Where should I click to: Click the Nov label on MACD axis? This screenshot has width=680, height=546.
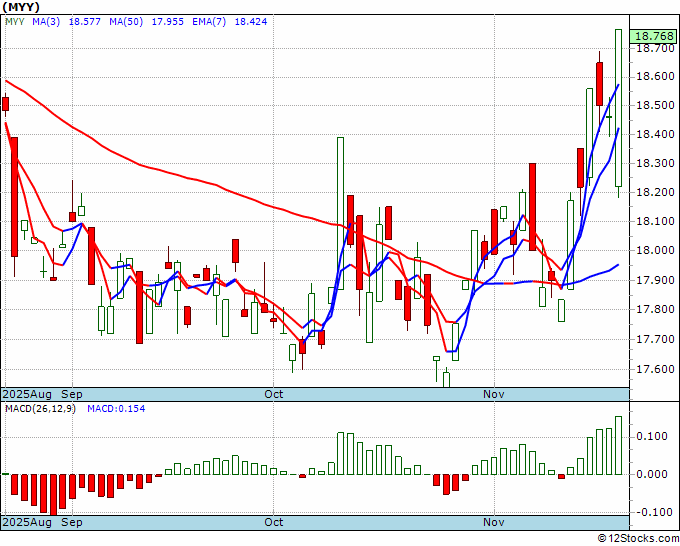[494, 522]
